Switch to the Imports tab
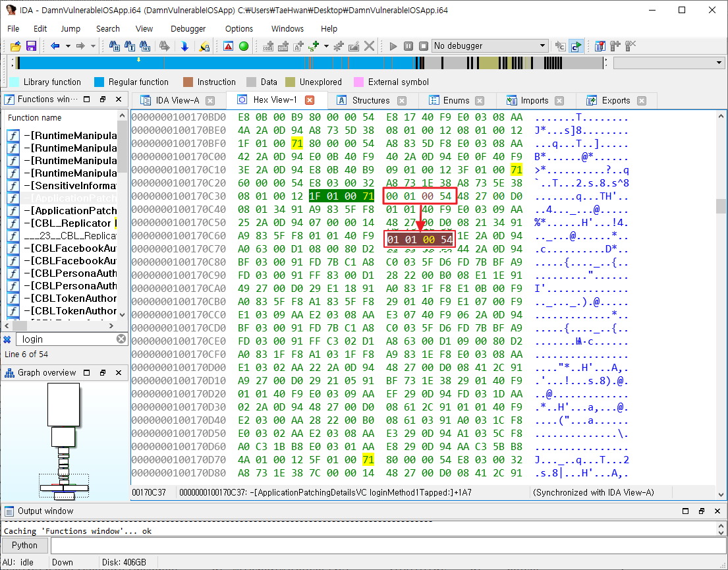The height and width of the screenshot is (570, 728). [x=534, y=100]
